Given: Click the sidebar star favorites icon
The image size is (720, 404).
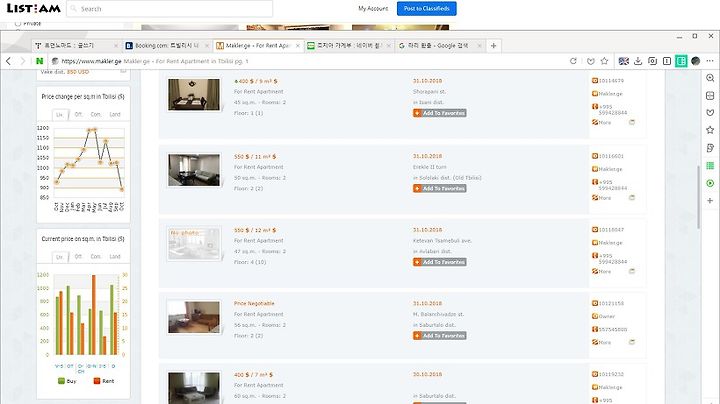Looking at the screenshot, I should [x=710, y=130].
